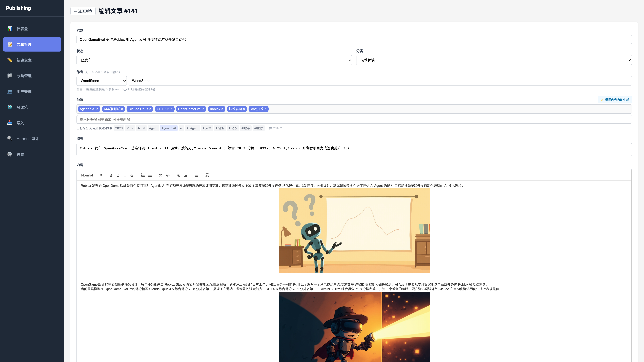Open 导入 in the sidebar
This screenshot has height=362, width=644.
pos(32,123)
